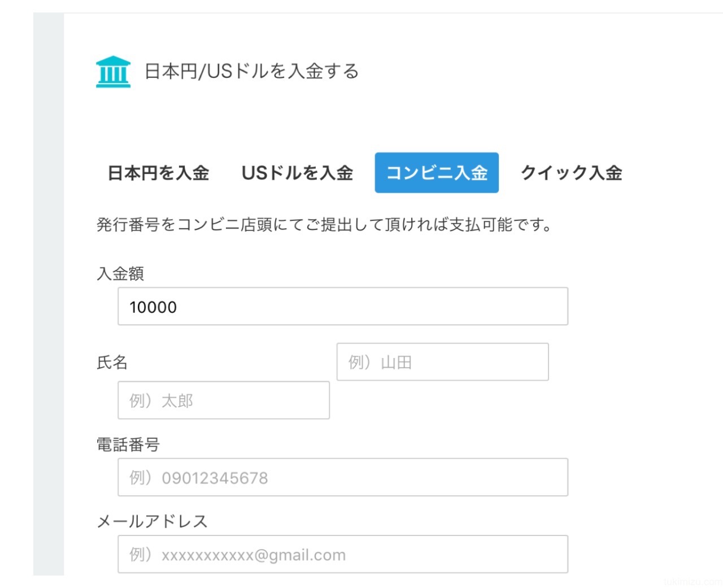Click the 10000 amount value
This screenshot has height=588, width=723.
click(153, 307)
